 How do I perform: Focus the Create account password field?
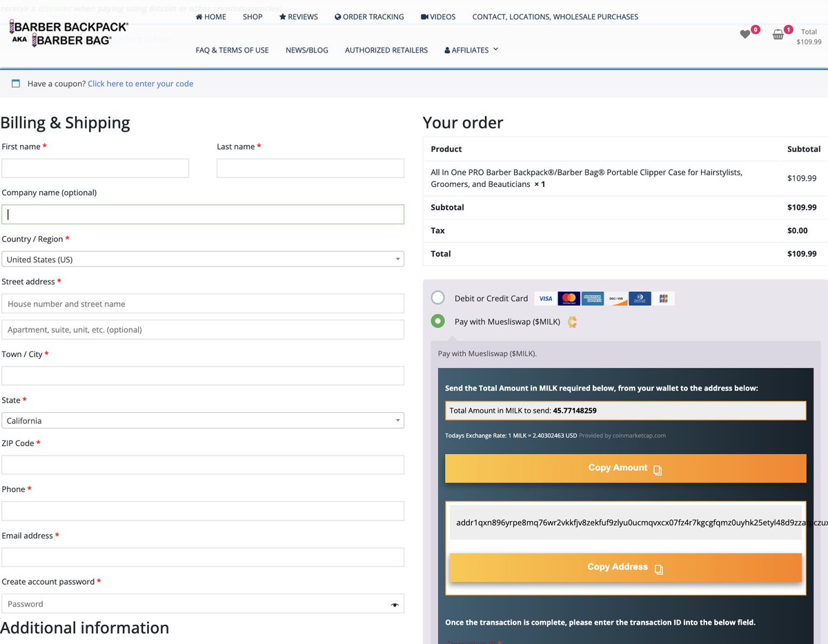point(203,604)
